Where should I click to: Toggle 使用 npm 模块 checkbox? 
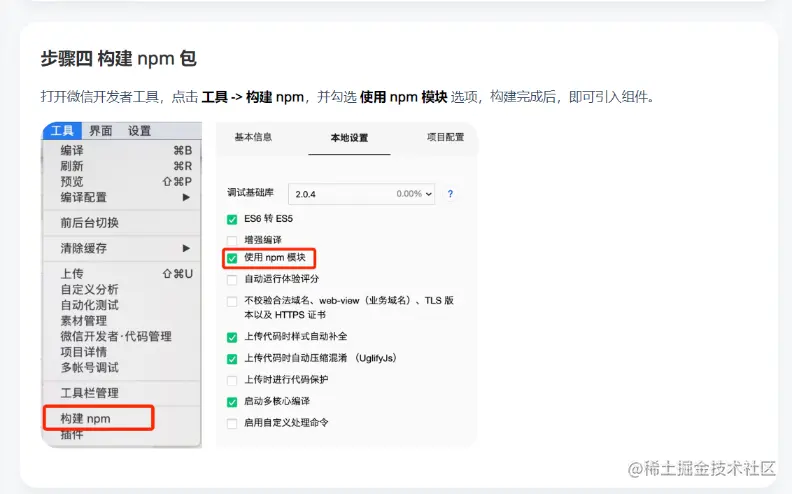(232, 258)
